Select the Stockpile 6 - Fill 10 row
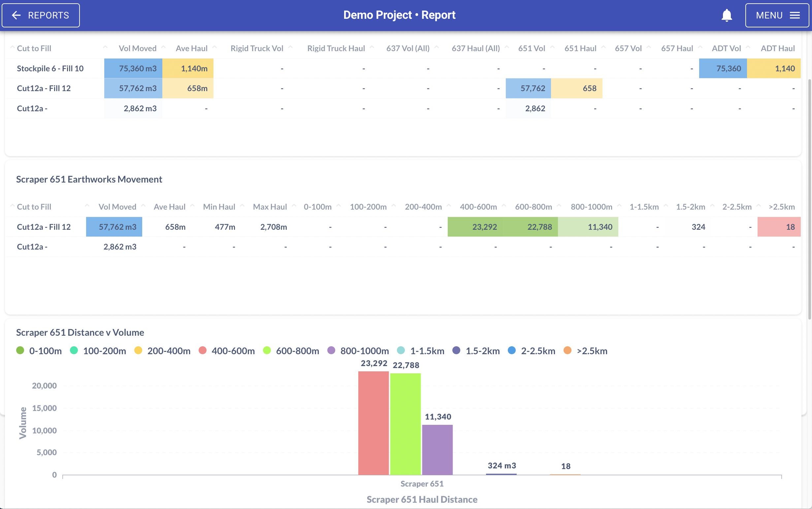Screen dimensions: 812x509 pyautogui.click(x=403, y=68)
